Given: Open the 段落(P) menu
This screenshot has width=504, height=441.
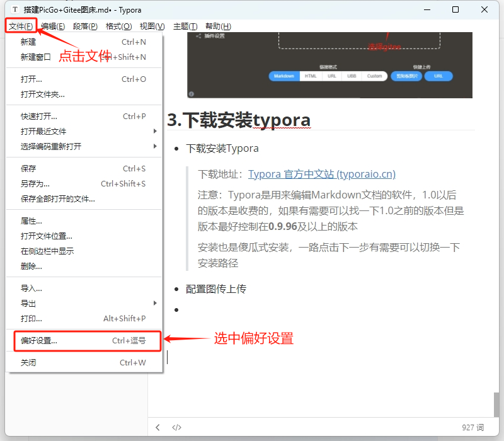Looking at the screenshot, I should 85,26.
